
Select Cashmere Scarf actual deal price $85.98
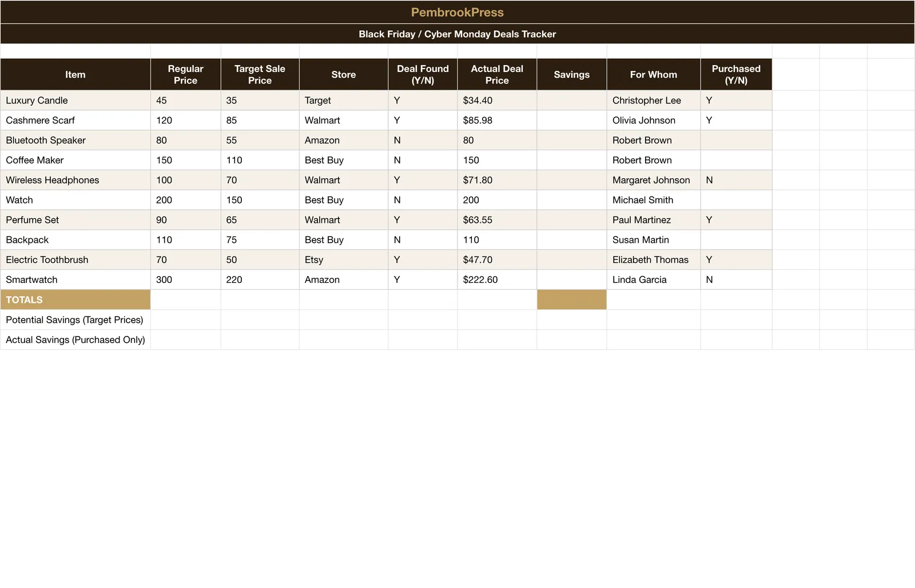coord(497,120)
